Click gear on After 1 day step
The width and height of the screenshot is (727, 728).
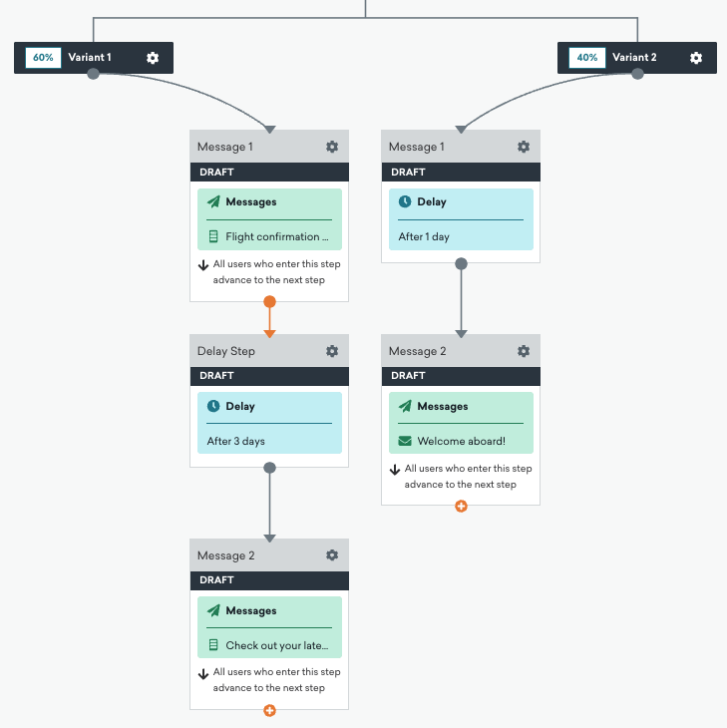coord(524,147)
